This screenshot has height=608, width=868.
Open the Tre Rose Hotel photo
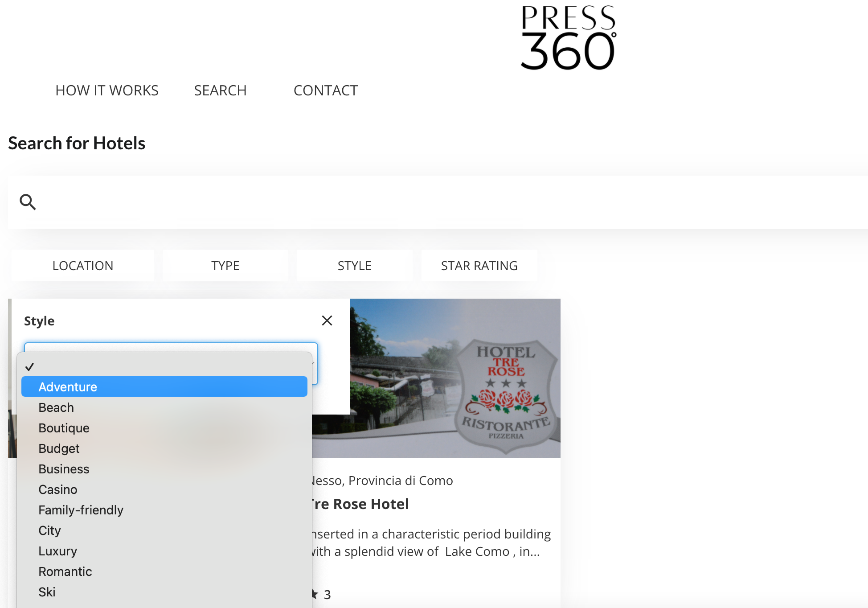454,378
